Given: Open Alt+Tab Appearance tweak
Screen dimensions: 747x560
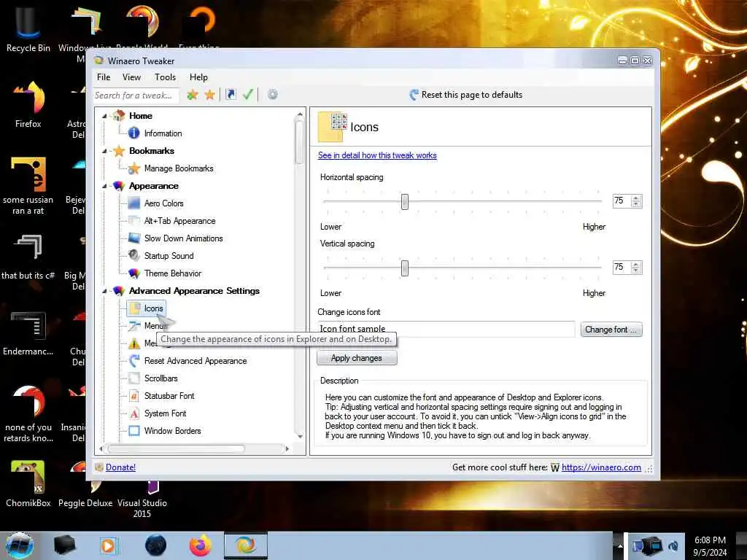Looking at the screenshot, I should click(x=179, y=221).
